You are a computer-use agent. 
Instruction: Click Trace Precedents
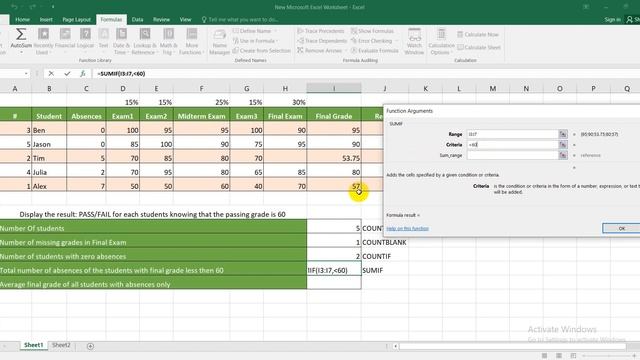(x=320, y=31)
